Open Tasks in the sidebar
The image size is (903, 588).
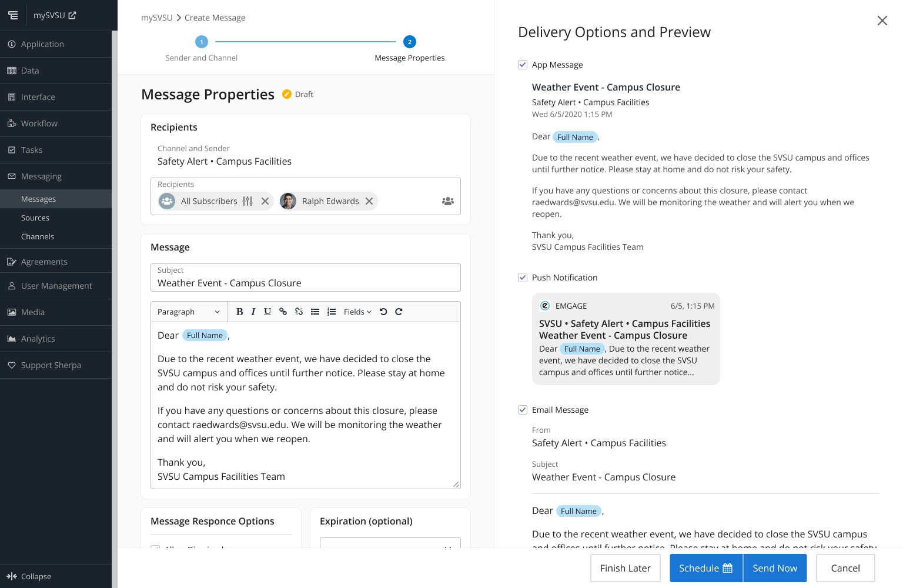(56, 150)
